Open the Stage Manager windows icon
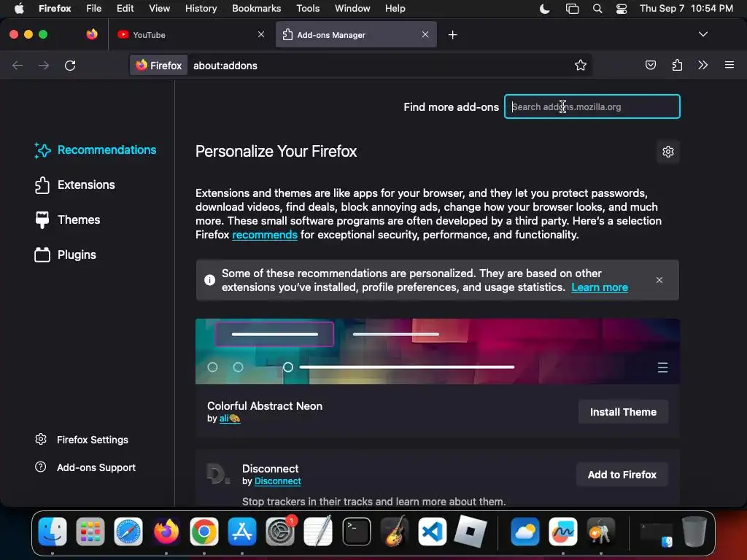 click(x=572, y=9)
